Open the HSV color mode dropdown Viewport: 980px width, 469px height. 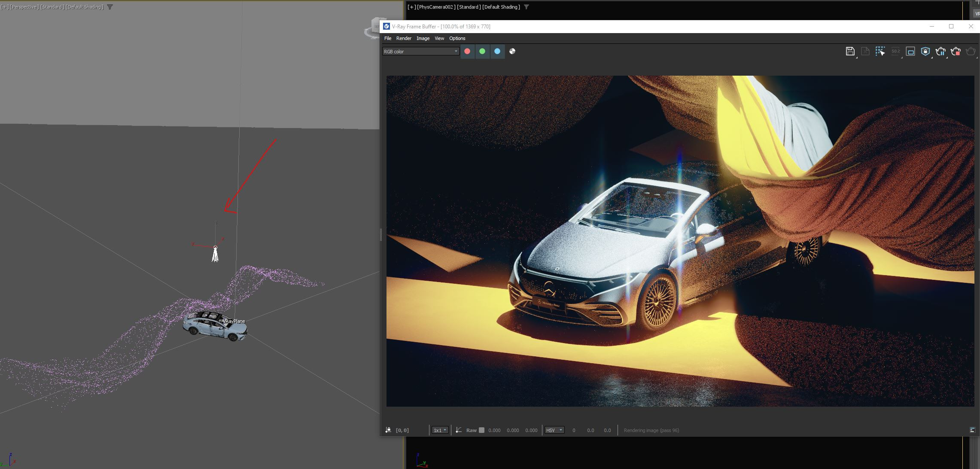click(554, 430)
